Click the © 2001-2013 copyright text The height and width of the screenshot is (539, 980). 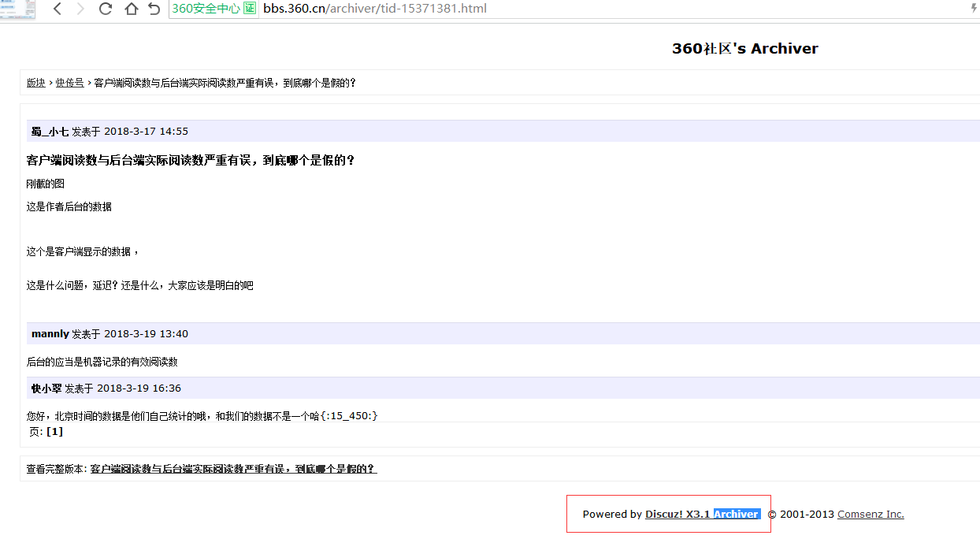tap(800, 515)
